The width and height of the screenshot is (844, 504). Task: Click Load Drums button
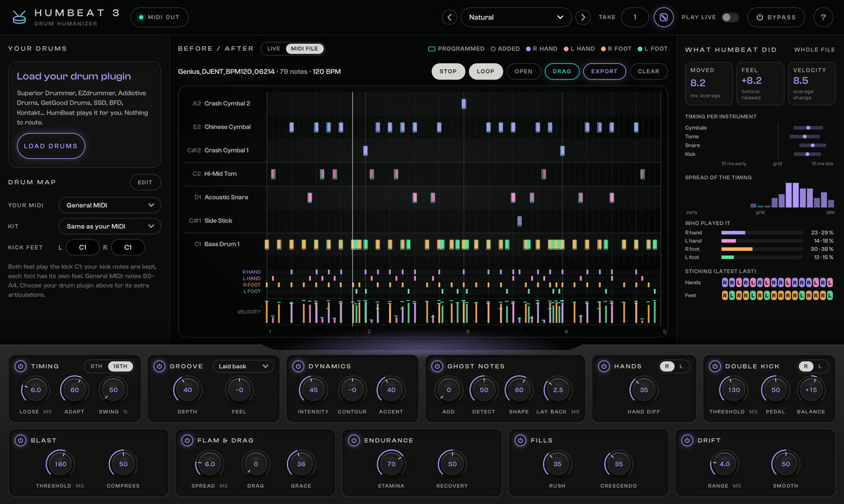(51, 146)
